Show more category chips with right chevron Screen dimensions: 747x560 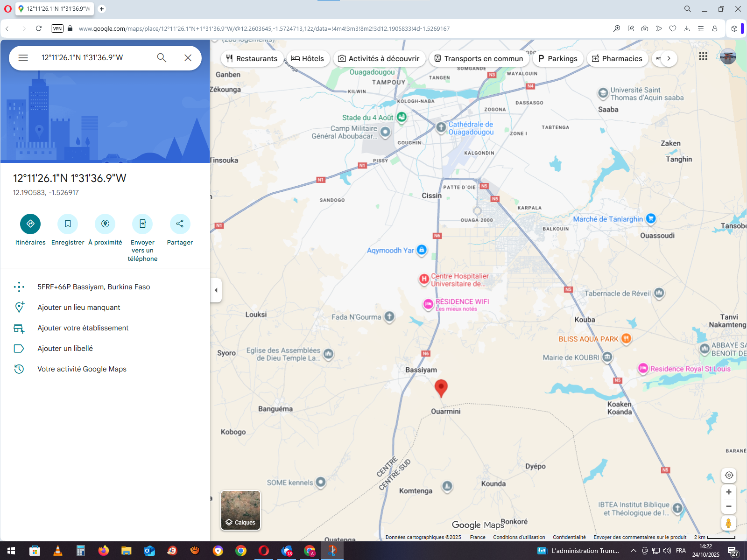tap(669, 58)
